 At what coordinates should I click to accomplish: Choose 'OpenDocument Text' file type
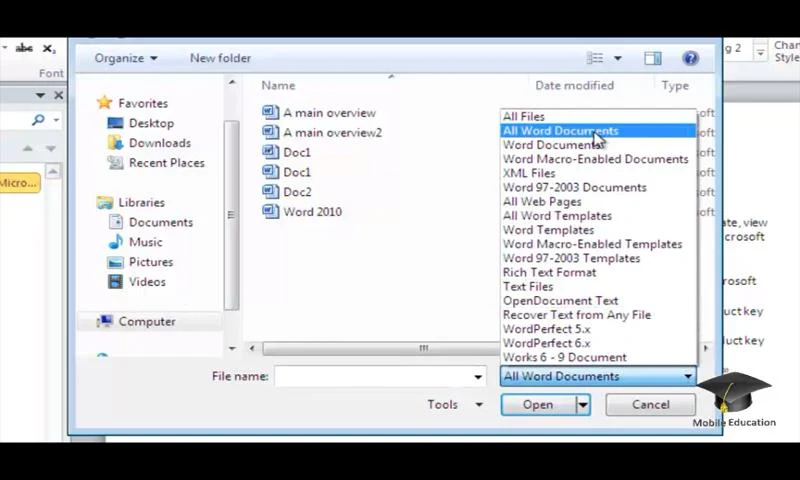pos(598,301)
